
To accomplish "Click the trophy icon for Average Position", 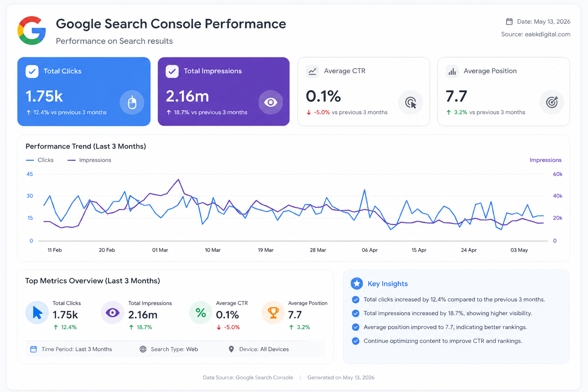I will click(273, 313).
